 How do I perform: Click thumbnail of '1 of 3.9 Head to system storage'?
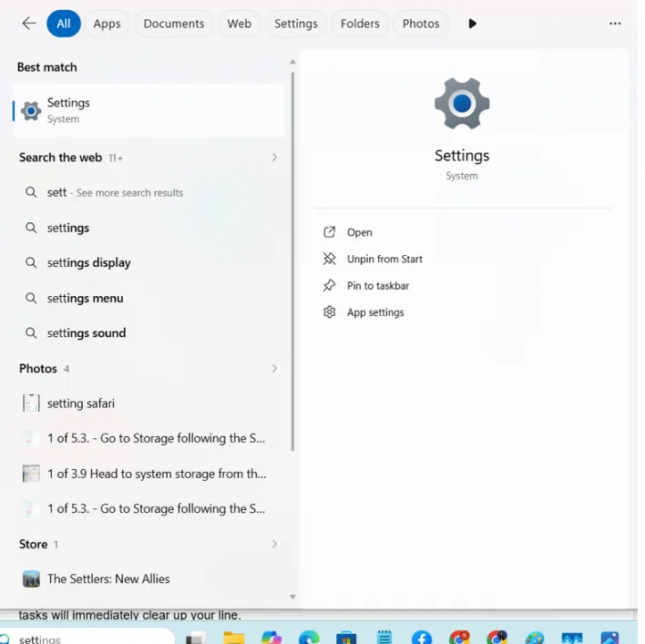31,474
